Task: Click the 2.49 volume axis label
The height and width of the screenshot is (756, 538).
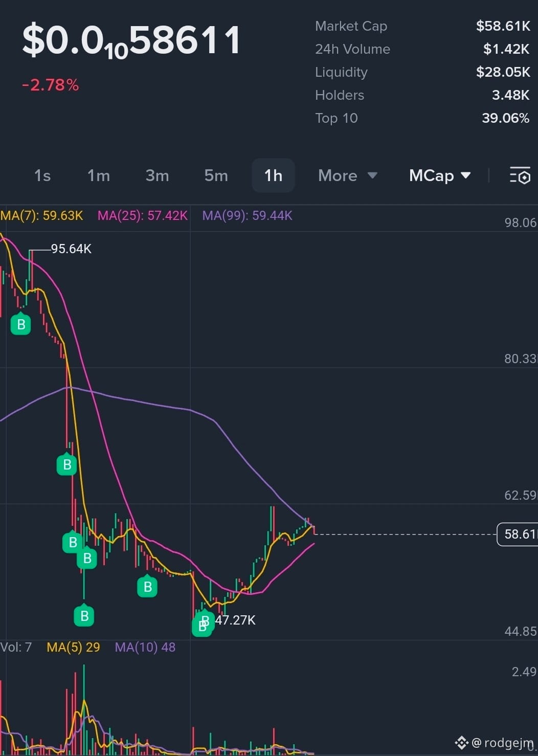Action: click(524, 672)
